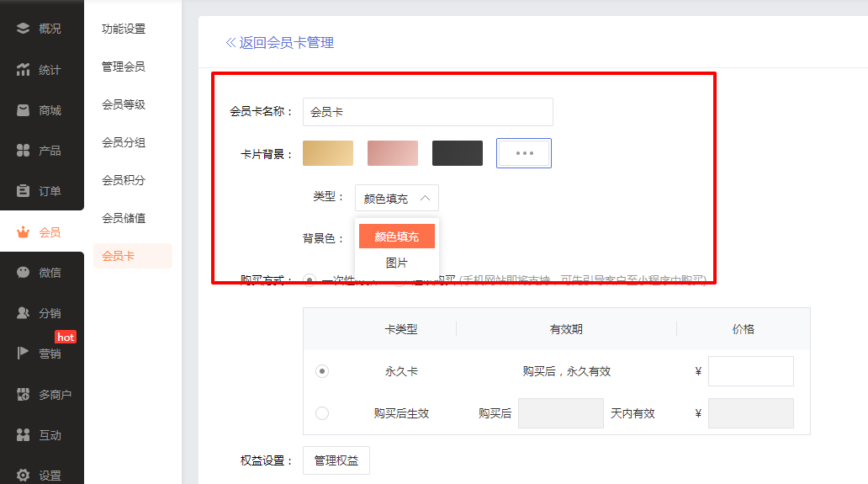Image resolution: width=868 pixels, height=484 pixels.
Task: Select the 商城 mall icon
Action: coord(24,110)
